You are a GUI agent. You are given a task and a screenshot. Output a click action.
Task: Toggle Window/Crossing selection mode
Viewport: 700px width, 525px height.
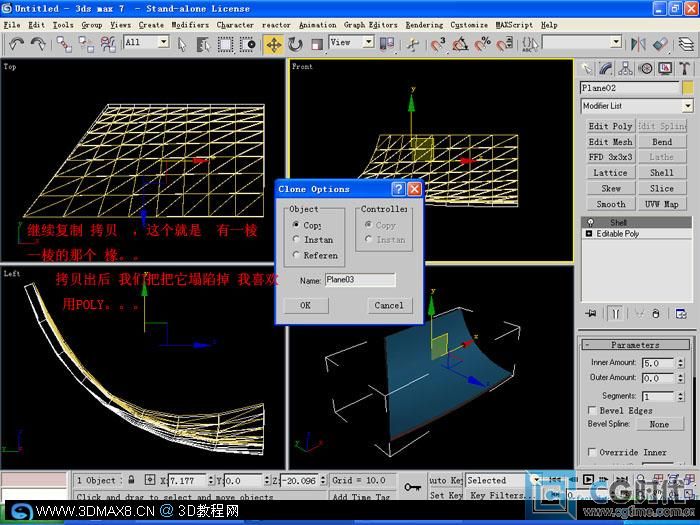point(247,44)
